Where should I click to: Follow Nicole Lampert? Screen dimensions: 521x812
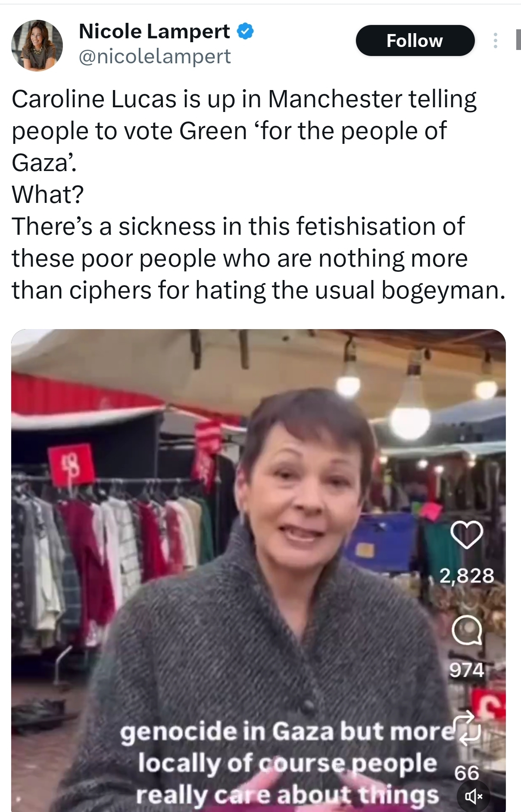[415, 40]
